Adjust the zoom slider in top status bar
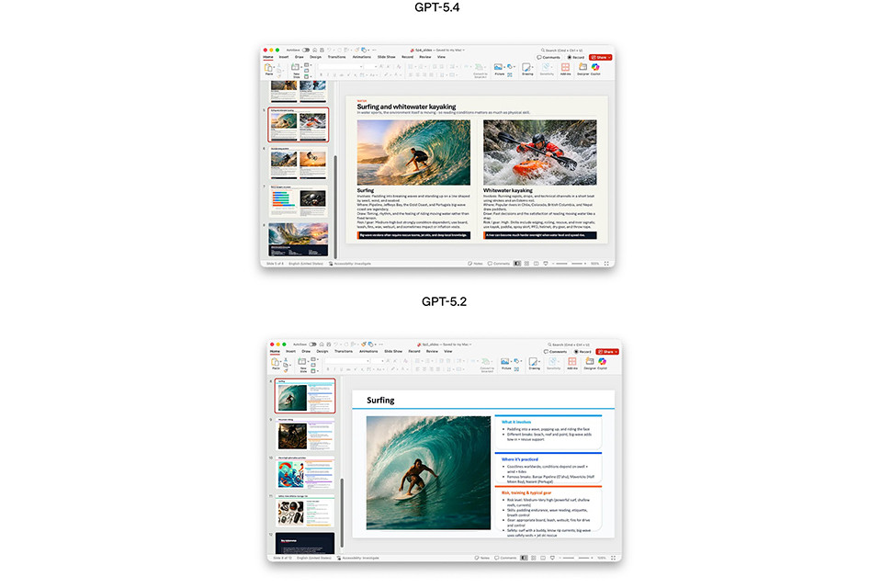This screenshot has width=882, height=588. [571, 264]
